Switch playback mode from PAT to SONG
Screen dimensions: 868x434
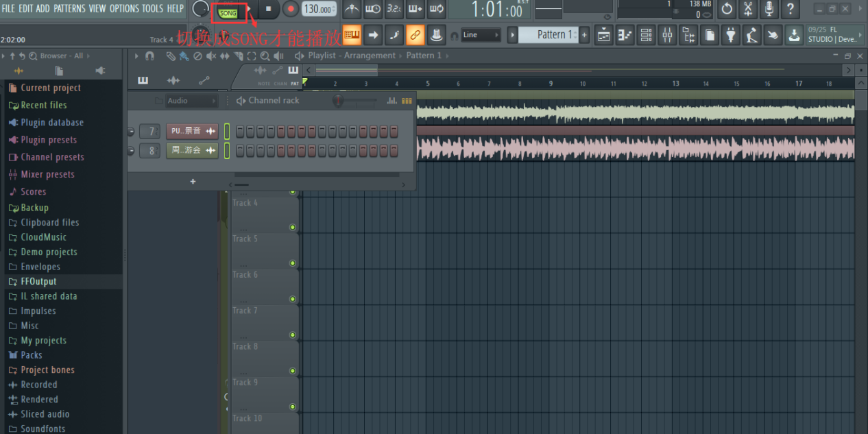(228, 12)
